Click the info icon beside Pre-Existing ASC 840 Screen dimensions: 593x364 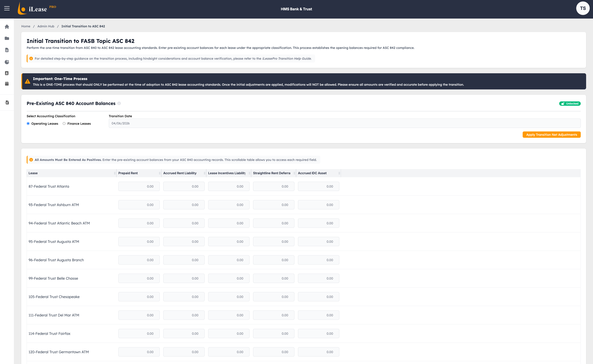coord(119,103)
